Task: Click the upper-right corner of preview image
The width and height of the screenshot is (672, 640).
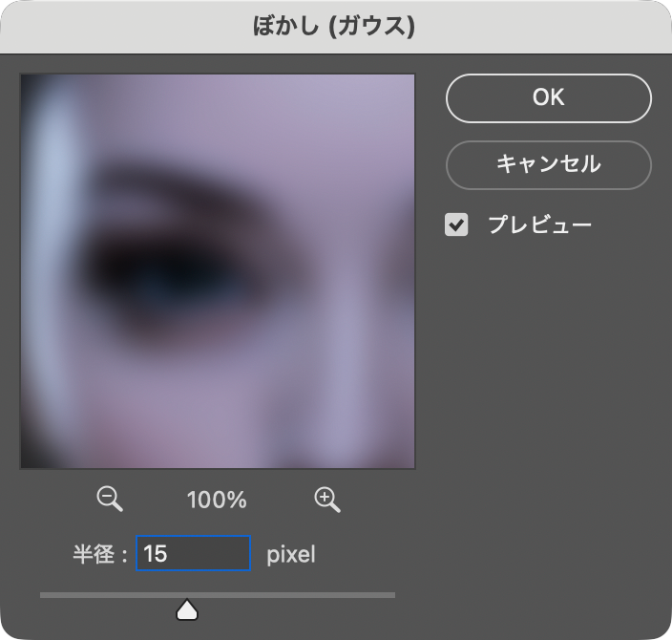Action: (x=401, y=88)
